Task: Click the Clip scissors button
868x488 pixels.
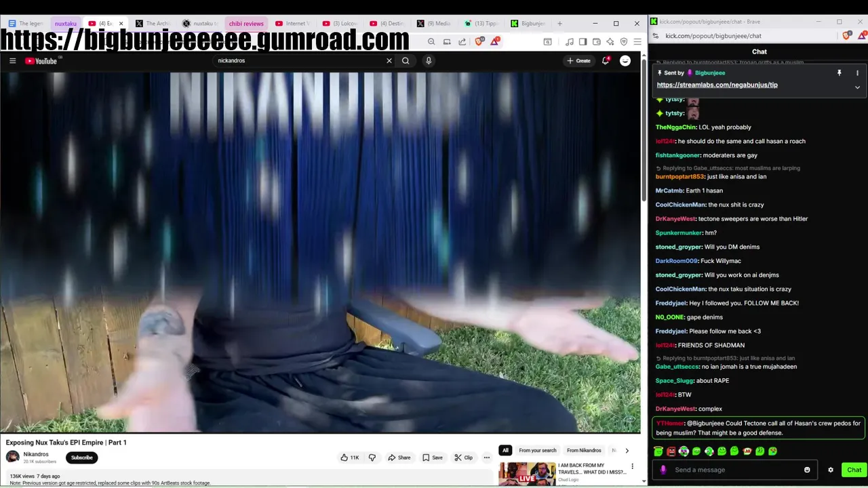Action: point(464,457)
